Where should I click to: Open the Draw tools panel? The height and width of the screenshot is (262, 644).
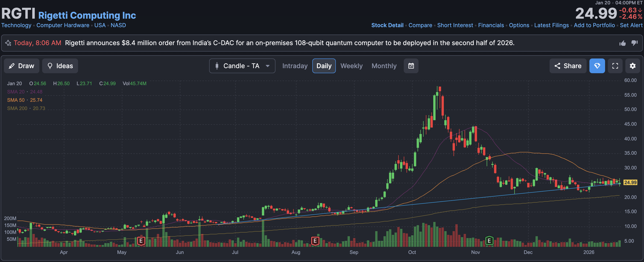[x=21, y=66]
